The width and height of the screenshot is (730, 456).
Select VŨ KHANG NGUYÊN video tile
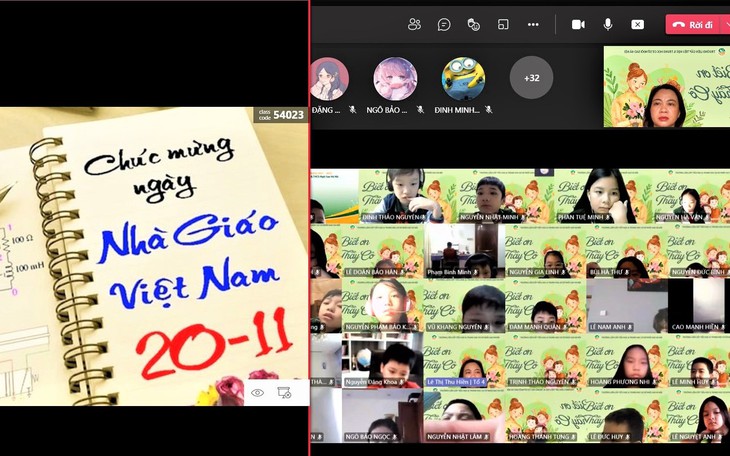point(464,306)
